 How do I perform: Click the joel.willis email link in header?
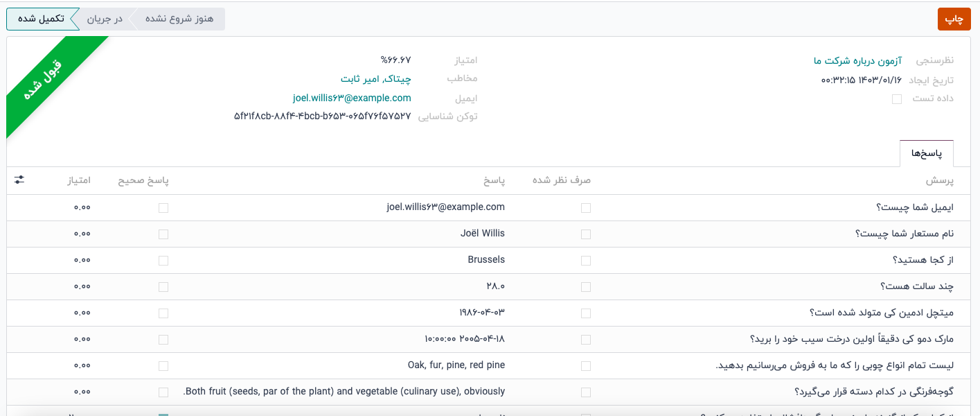[x=352, y=98]
